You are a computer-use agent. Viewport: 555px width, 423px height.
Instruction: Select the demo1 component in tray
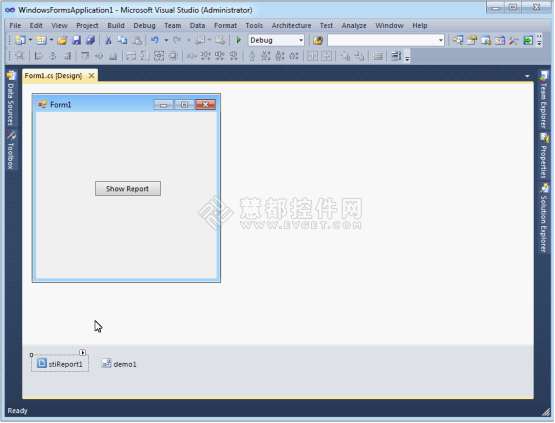tap(119, 364)
